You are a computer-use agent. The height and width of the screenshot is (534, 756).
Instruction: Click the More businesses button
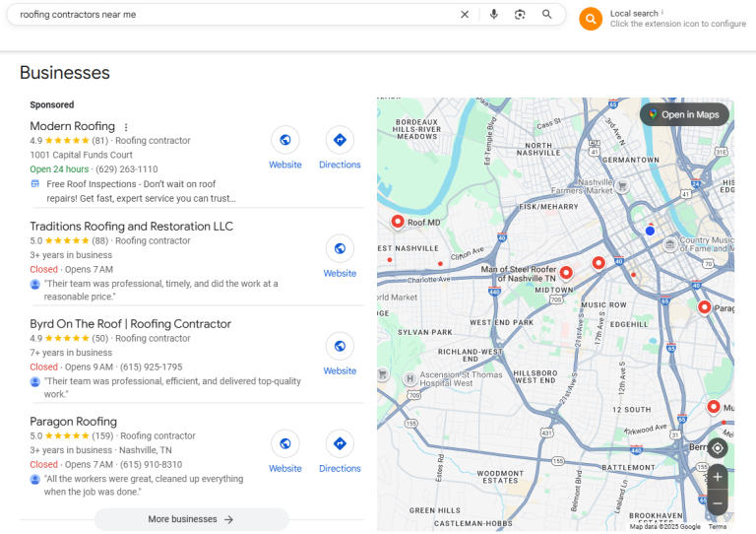[x=191, y=519]
